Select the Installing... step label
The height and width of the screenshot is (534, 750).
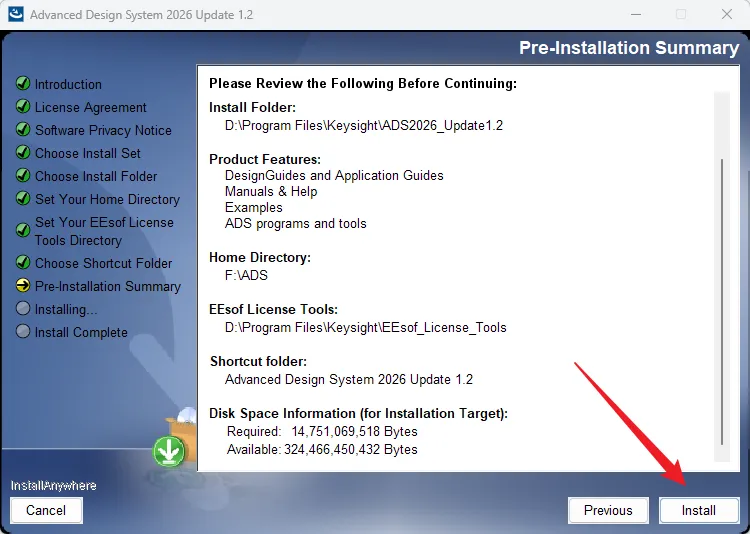66,310
